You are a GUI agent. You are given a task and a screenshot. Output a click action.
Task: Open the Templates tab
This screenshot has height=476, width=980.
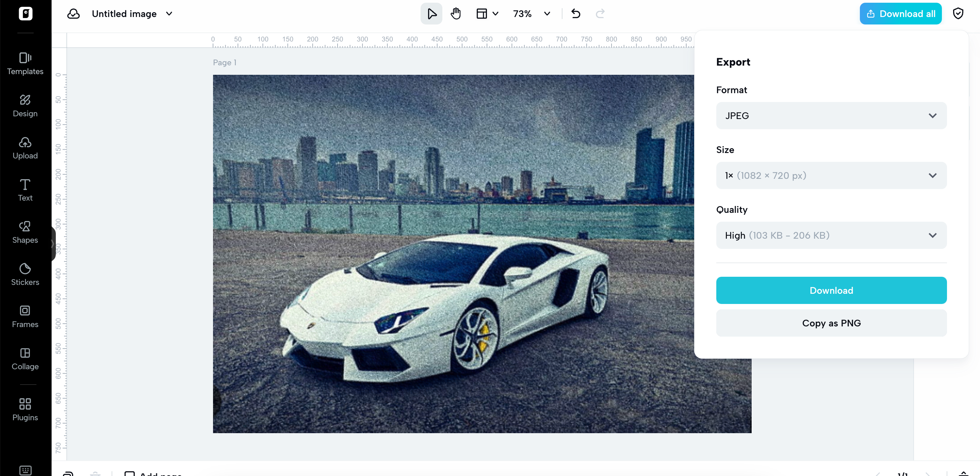(25, 64)
